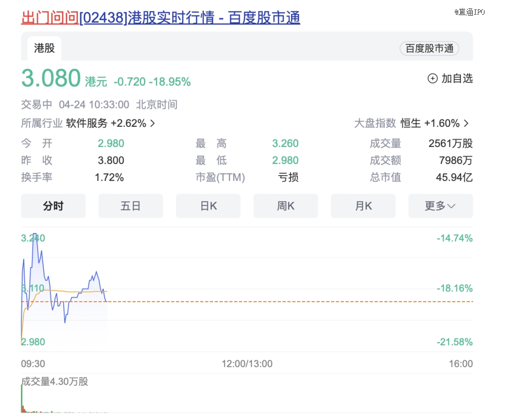507x420 pixels.
Task: Show the 月K candlestick chart
Action: point(363,206)
